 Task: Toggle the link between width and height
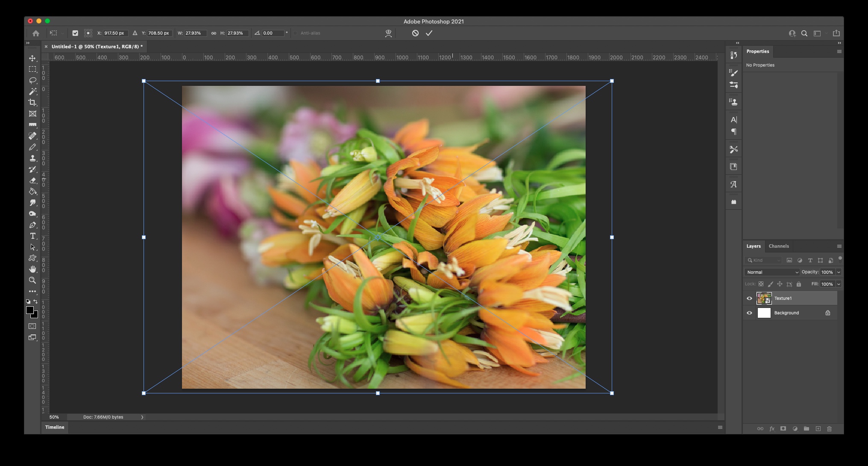214,33
